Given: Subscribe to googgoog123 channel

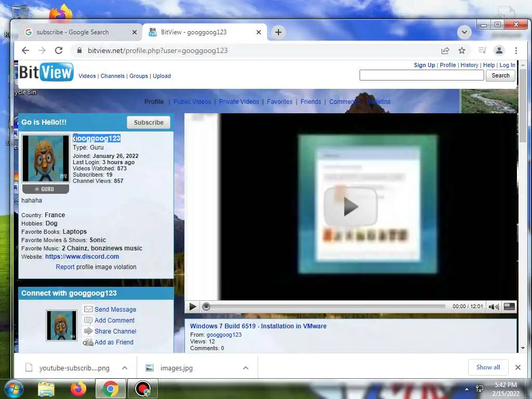Looking at the screenshot, I should click(149, 123).
